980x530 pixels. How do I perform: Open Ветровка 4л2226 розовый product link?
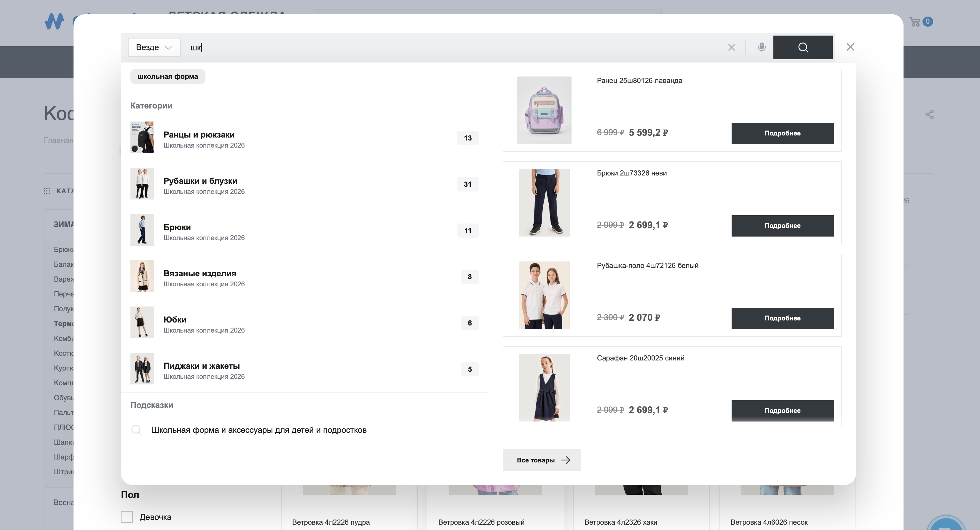coord(481,522)
